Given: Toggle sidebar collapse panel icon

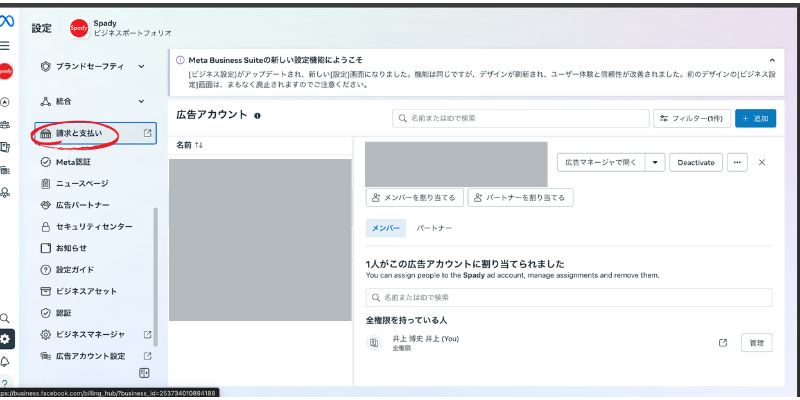Looking at the screenshot, I should pos(144,373).
